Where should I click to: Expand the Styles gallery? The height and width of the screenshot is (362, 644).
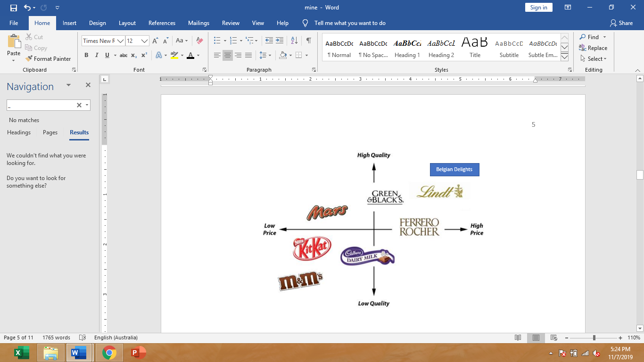point(565,58)
